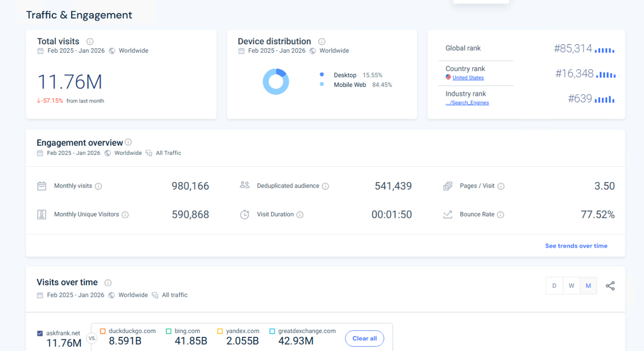Uncheck the askfrank.net checkbox

coord(40,333)
